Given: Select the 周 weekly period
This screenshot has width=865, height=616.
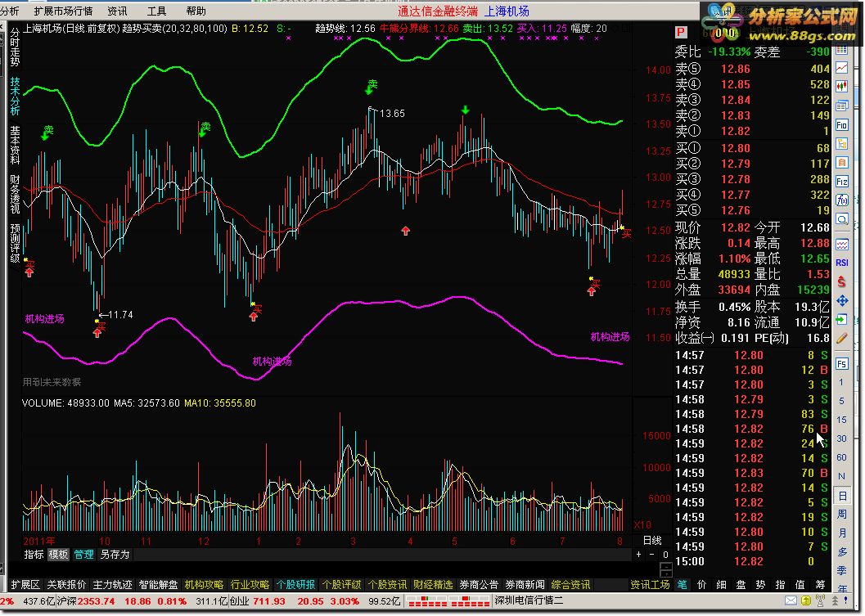Looking at the screenshot, I should (x=842, y=514).
